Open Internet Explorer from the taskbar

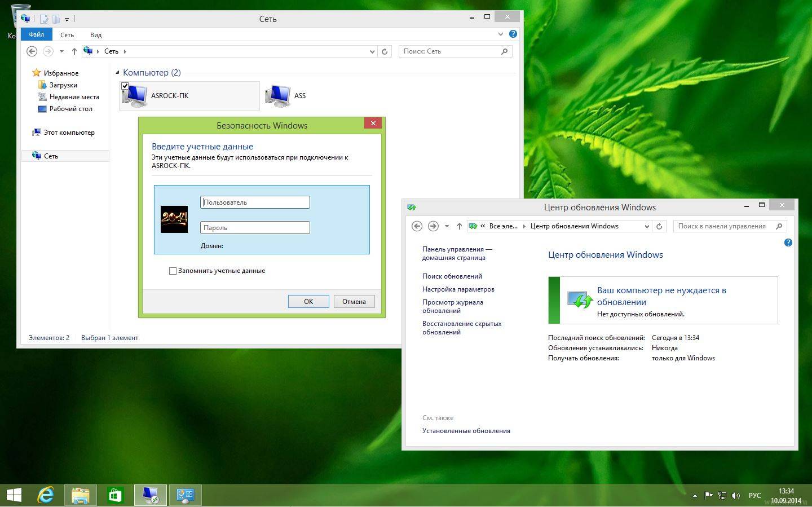[x=46, y=495]
